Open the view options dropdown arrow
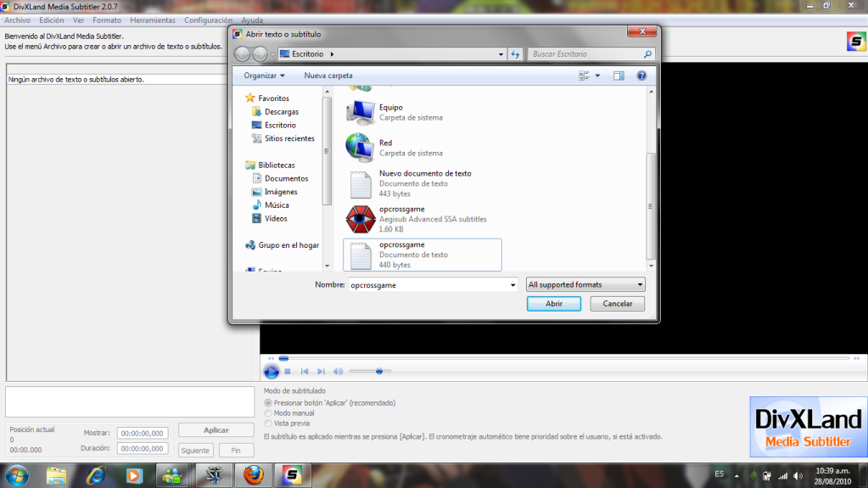868x488 pixels. click(x=597, y=76)
